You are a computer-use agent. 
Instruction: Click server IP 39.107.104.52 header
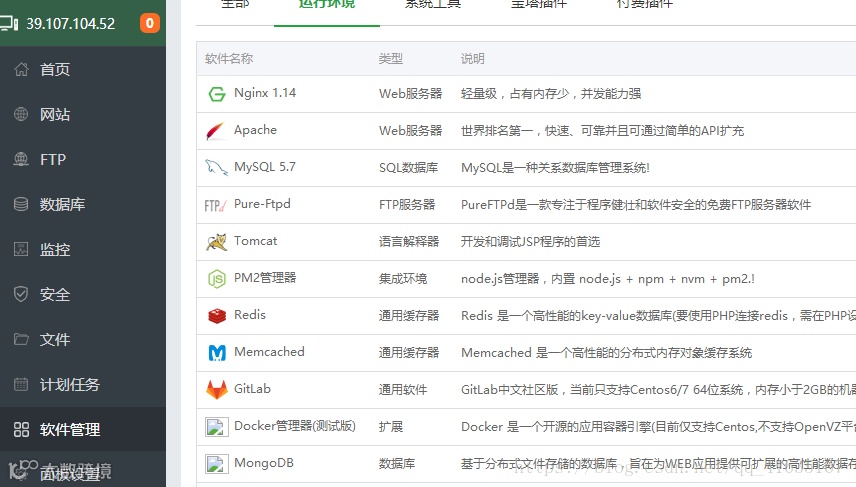71,24
